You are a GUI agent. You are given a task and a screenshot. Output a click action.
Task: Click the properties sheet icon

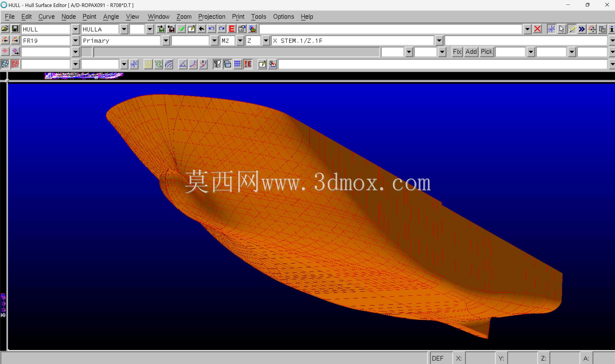pos(242,29)
